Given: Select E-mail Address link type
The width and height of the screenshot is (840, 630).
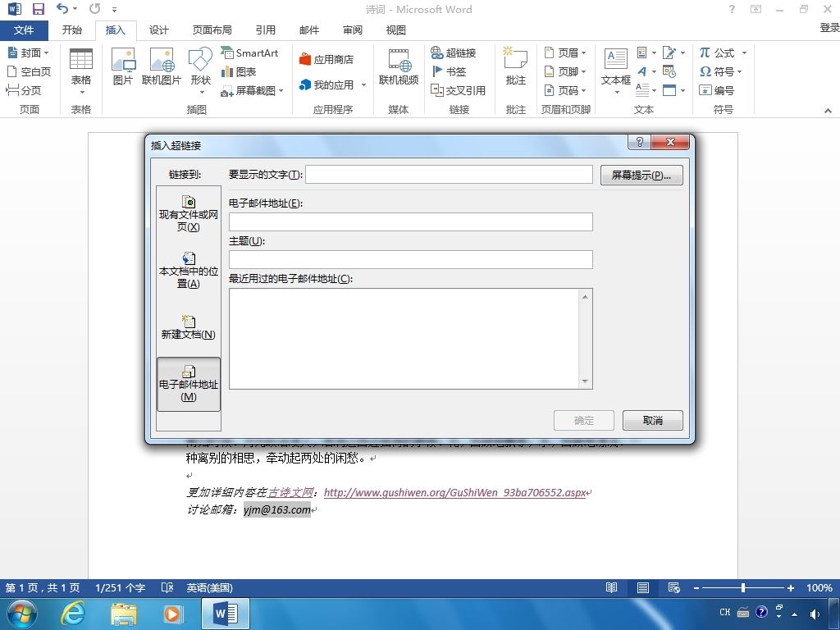Looking at the screenshot, I should click(x=188, y=384).
